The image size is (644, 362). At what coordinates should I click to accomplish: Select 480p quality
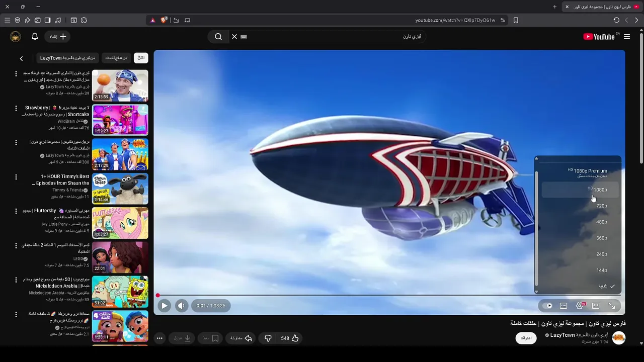tap(580, 222)
